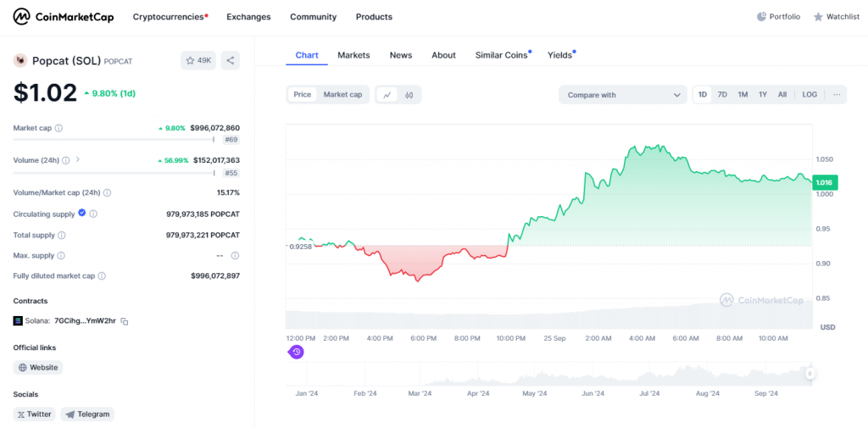
Task: Click info icon next to Market cap
Action: 58,128
